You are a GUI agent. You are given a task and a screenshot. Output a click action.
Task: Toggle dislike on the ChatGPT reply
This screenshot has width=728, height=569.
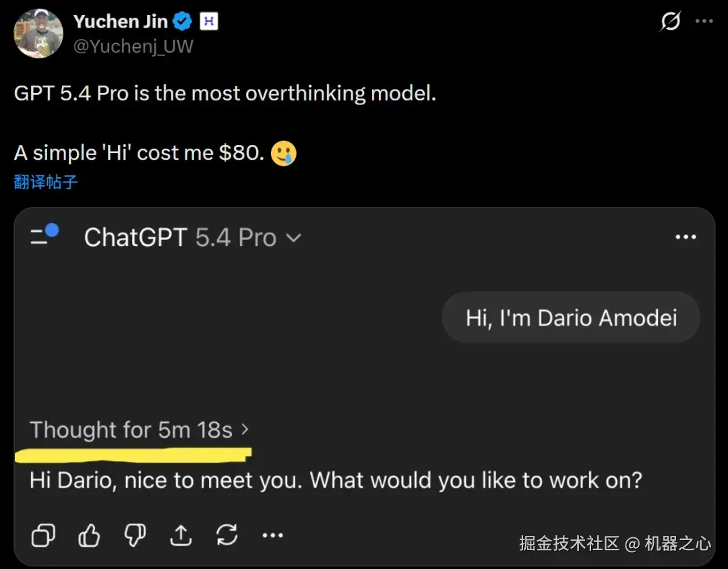tap(134, 535)
